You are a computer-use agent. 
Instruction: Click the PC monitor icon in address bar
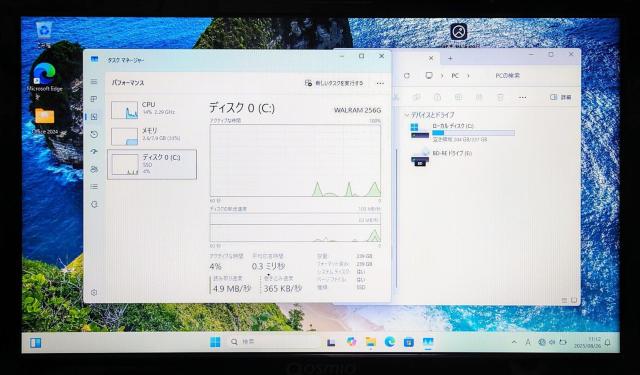(429, 75)
